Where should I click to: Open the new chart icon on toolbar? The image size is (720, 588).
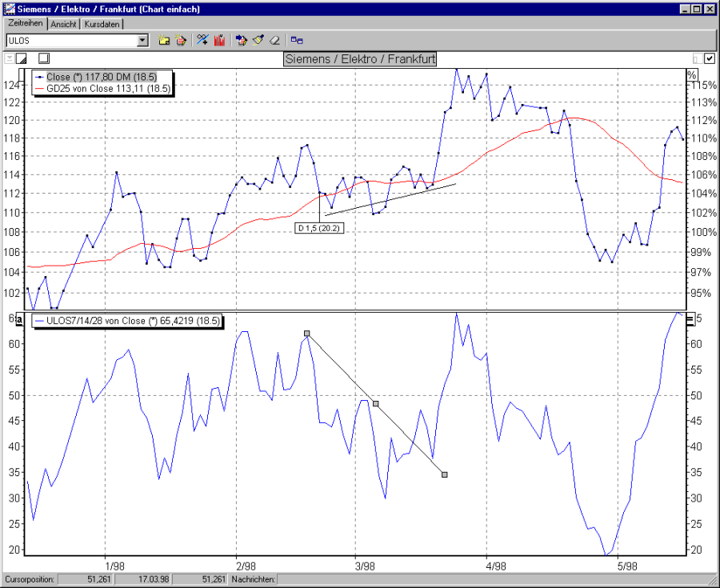[162, 39]
